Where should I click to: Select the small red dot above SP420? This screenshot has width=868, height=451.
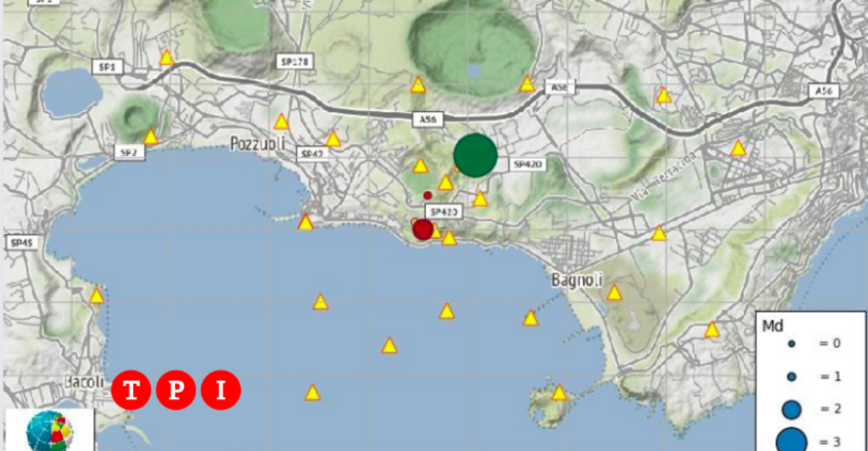pos(427,195)
